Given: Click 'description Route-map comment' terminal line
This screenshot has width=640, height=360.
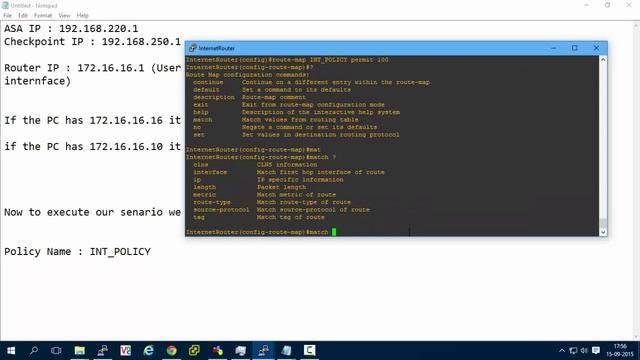Looking at the screenshot, I should pyautogui.click(x=249, y=98).
